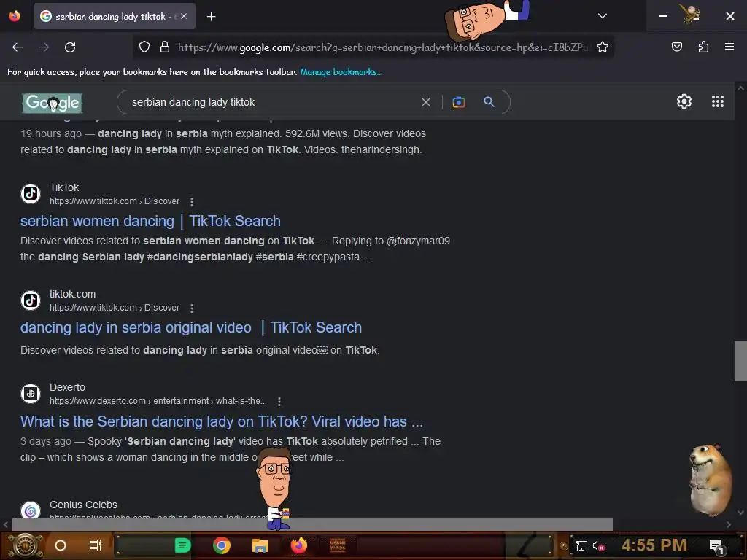Click the site padlock security icon

pyautogui.click(x=165, y=47)
